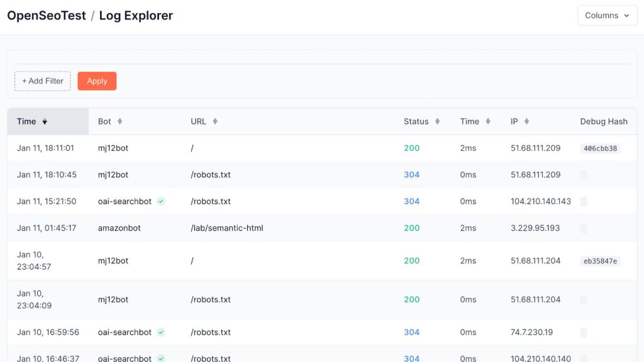
Task: Click the sort icon on Bot column
Action: [x=120, y=121]
